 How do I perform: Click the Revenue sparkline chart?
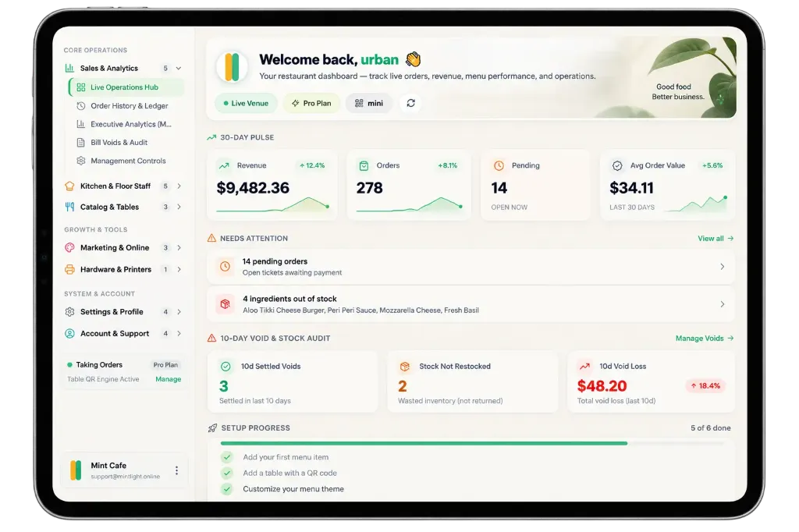tap(272, 204)
